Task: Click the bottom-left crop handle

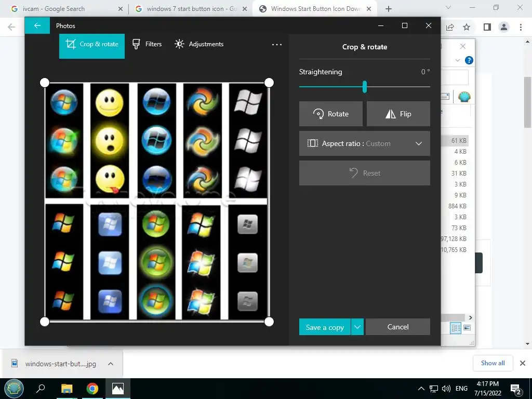Action: click(45, 322)
